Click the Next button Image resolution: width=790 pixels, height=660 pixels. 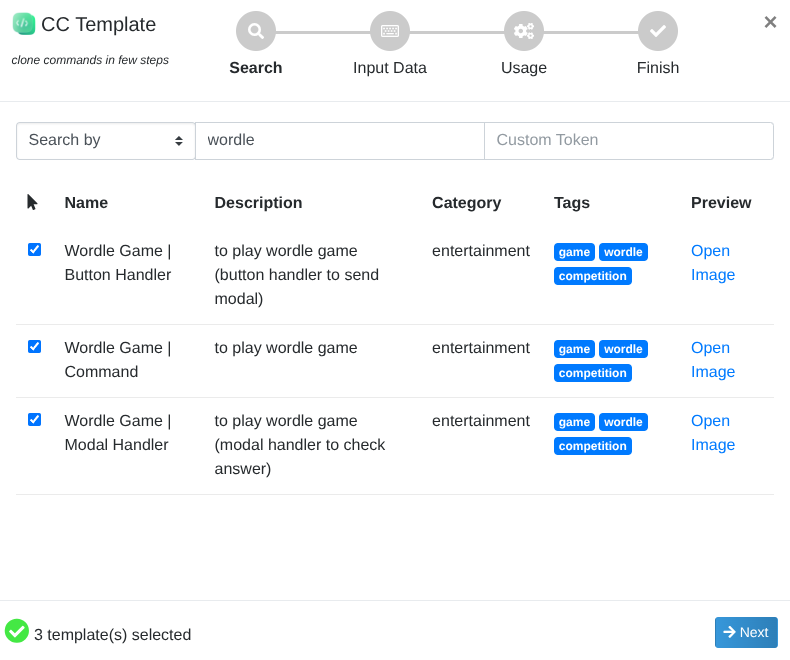tap(746, 632)
